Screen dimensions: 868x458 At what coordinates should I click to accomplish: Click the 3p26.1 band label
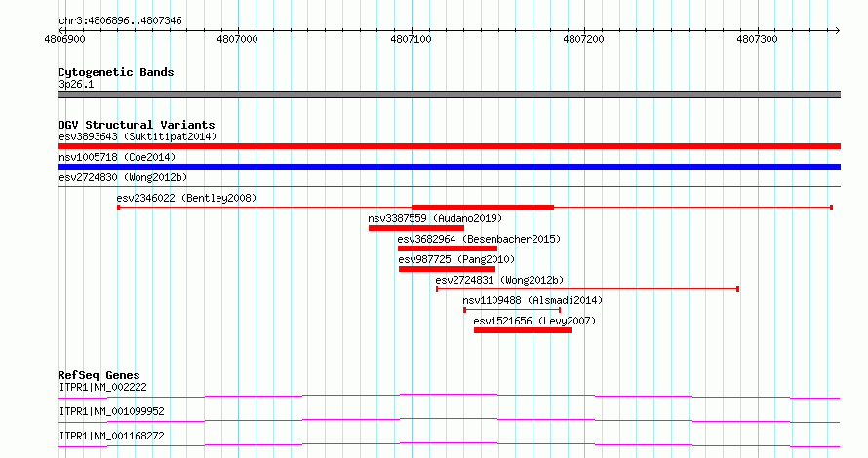coord(76,84)
